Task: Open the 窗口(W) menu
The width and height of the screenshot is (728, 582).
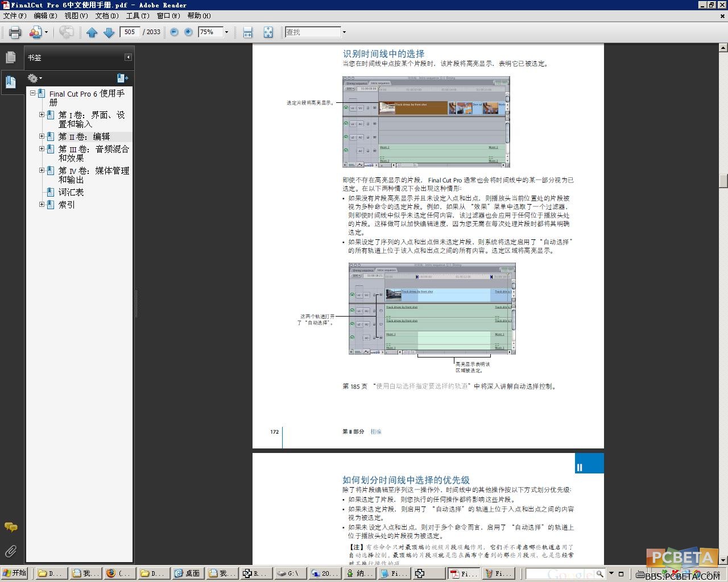Action: point(168,16)
